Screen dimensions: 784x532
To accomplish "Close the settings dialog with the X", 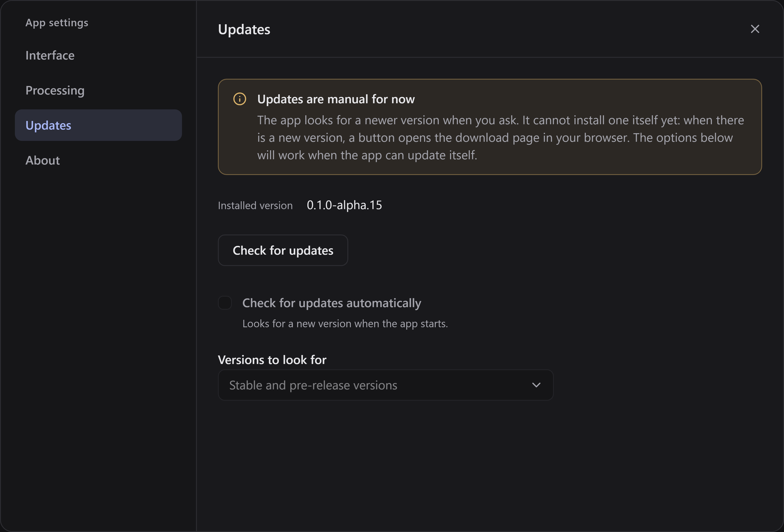I will coord(755,29).
